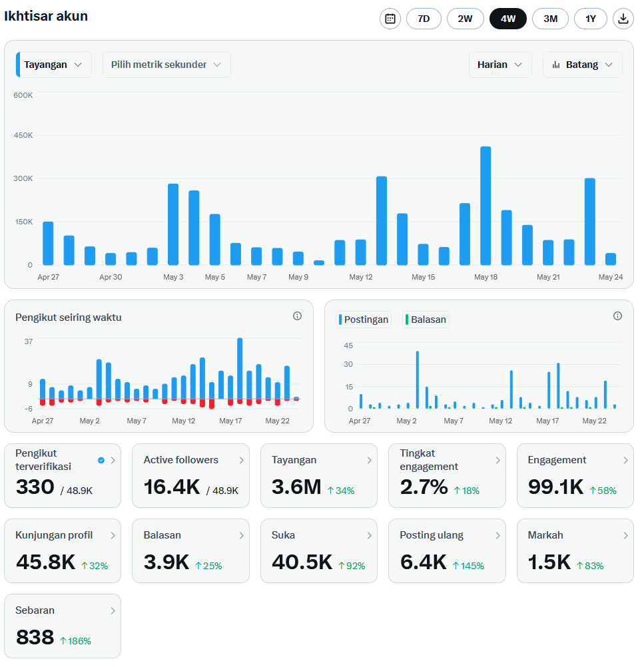644x667 pixels.
Task: Open Posting ulang card chevron
Action: (x=497, y=536)
